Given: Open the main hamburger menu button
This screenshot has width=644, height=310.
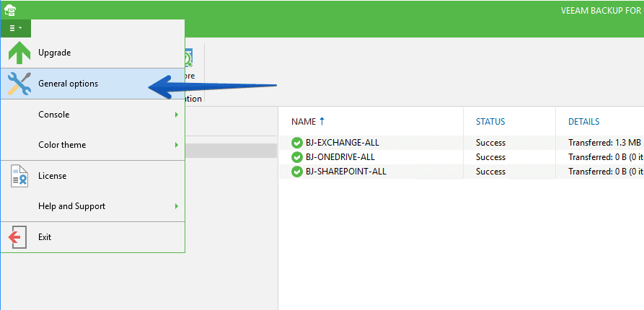Looking at the screenshot, I should tap(16, 28).
